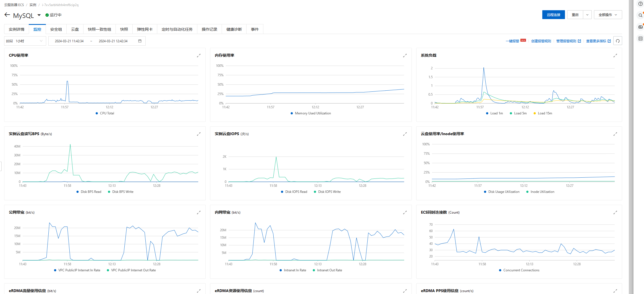The height and width of the screenshot is (294, 644).
Task: Click the refresh icon button
Action: [x=617, y=41]
